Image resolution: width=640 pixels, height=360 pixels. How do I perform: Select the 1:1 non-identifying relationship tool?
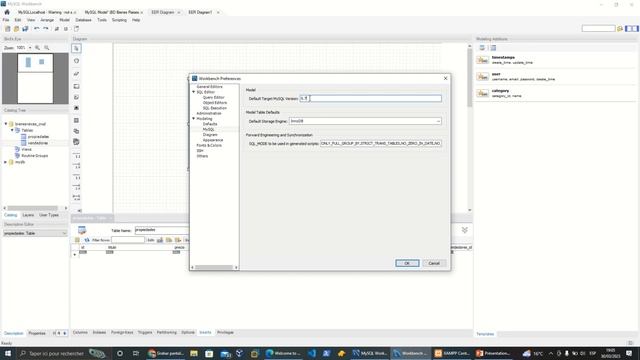click(76, 156)
